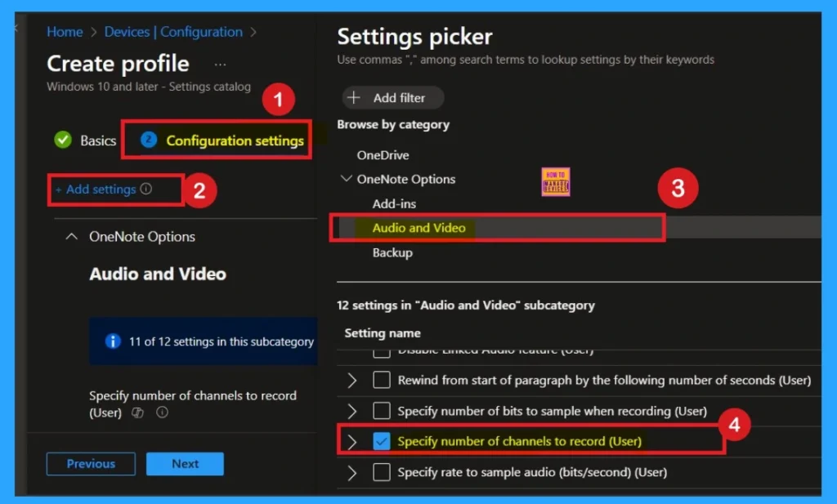Check Specify number of bits to sample checkbox
Image resolution: width=837 pixels, height=504 pixels.
(x=381, y=411)
